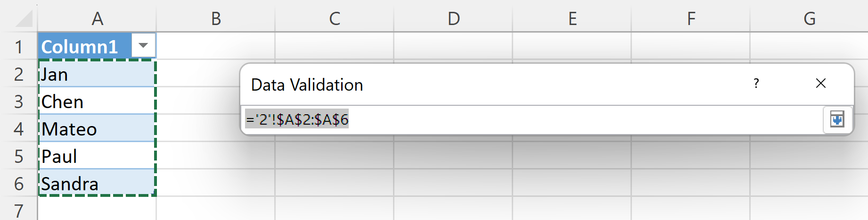Image resolution: width=868 pixels, height=220 pixels.
Task: Select column B header
Action: pos(216,18)
